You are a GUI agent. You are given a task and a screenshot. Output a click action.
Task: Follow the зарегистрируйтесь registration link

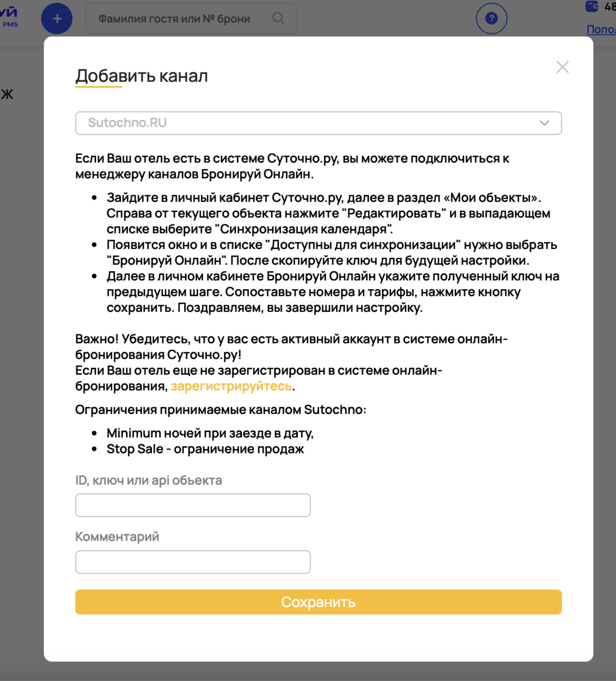click(x=231, y=387)
